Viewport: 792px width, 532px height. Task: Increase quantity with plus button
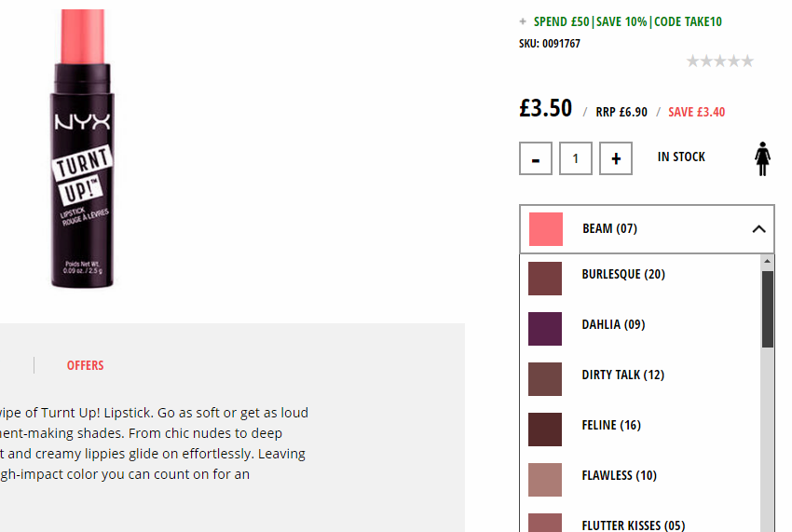(x=616, y=158)
